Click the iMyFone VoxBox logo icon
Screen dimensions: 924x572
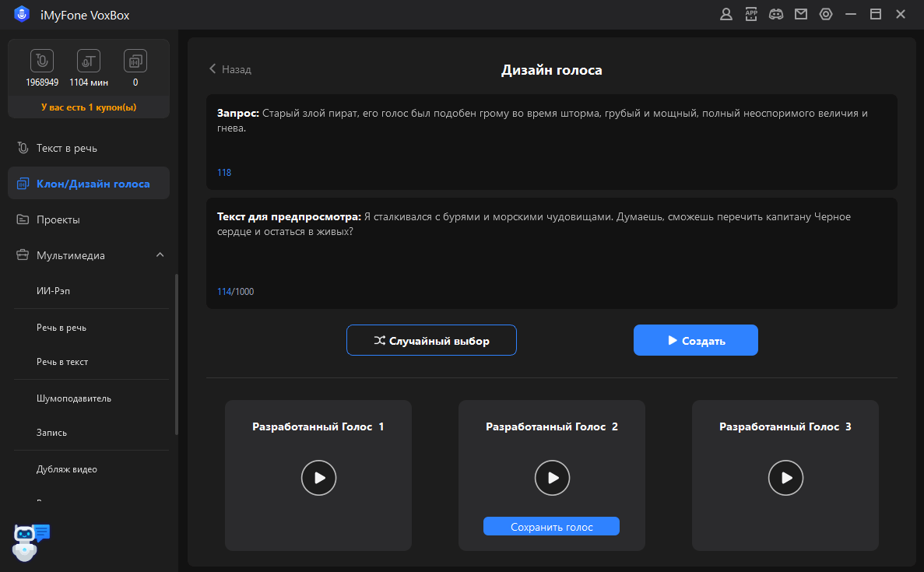coord(22,14)
